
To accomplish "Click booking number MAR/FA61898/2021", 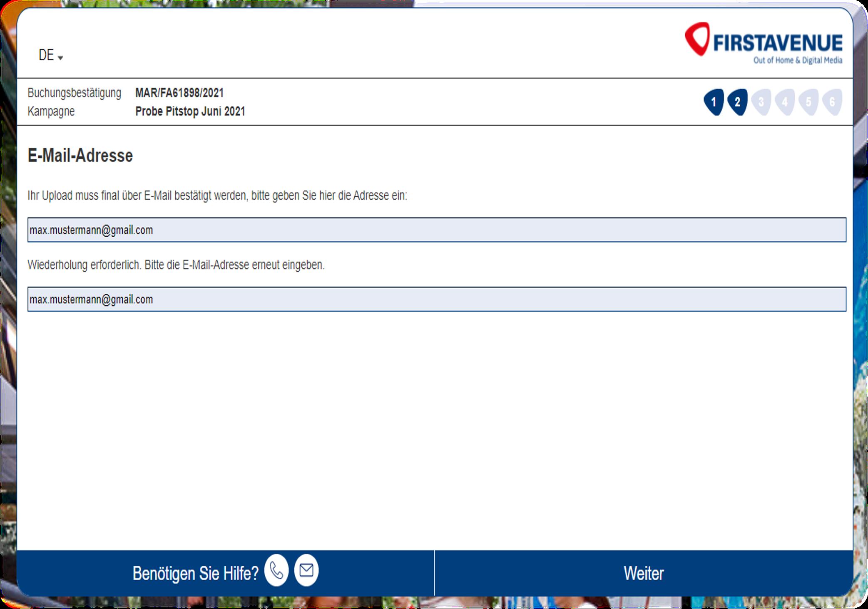I will (x=179, y=93).
